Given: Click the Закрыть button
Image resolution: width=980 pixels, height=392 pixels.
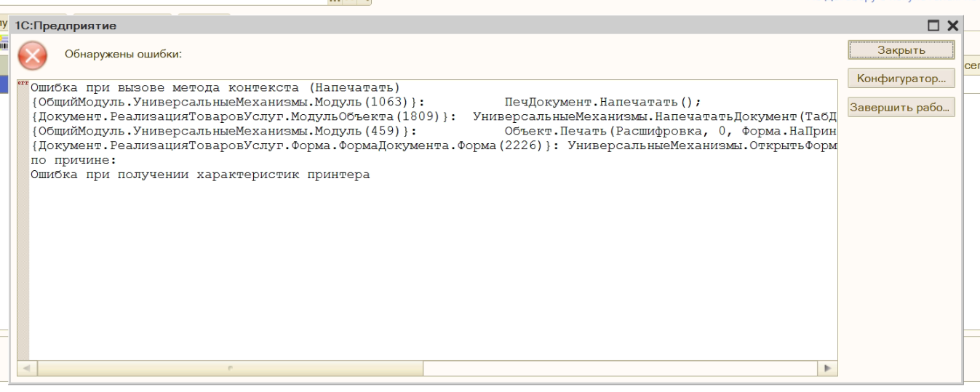Looking at the screenshot, I should pos(901,50).
